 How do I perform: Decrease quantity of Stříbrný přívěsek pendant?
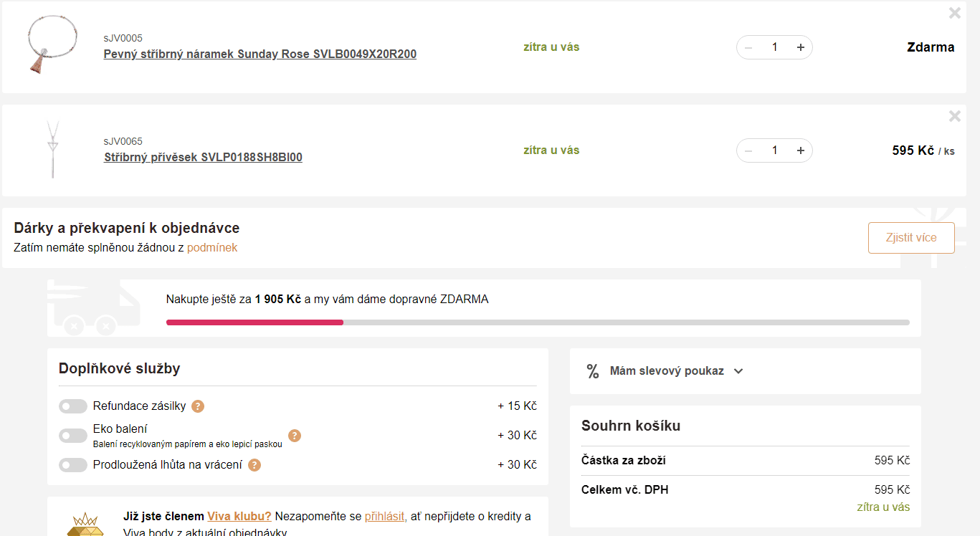coord(748,150)
